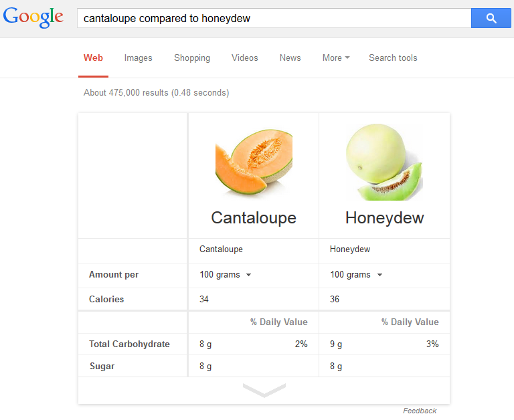Open Cantaloupe 100 grams amount dropdown

pos(226,275)
